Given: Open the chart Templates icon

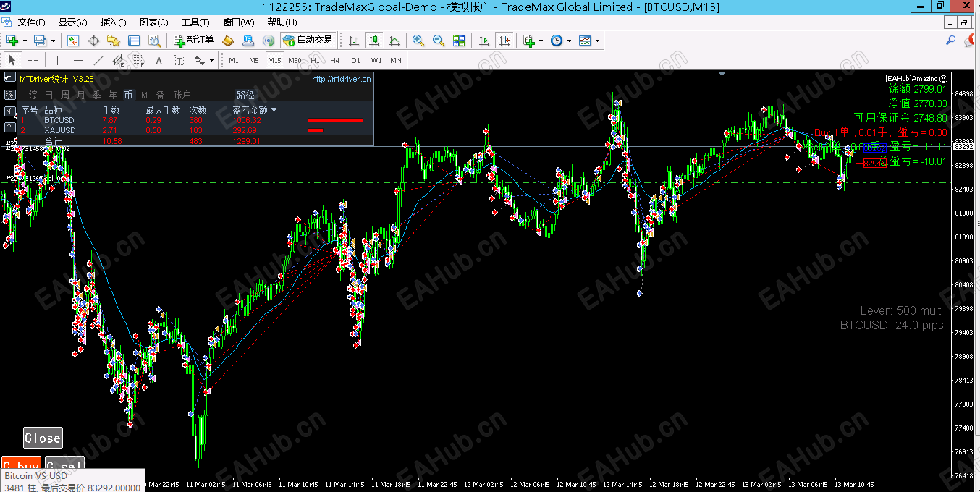Looking at the screenshot, I should pyautogui.click(x=585, y=41).
